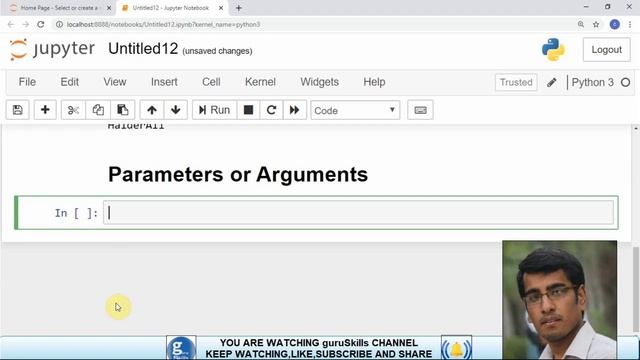Screen dimensions: 640x360
Task: Click the In [ ]: cell prompt
Action: click(x=76, y=213)
